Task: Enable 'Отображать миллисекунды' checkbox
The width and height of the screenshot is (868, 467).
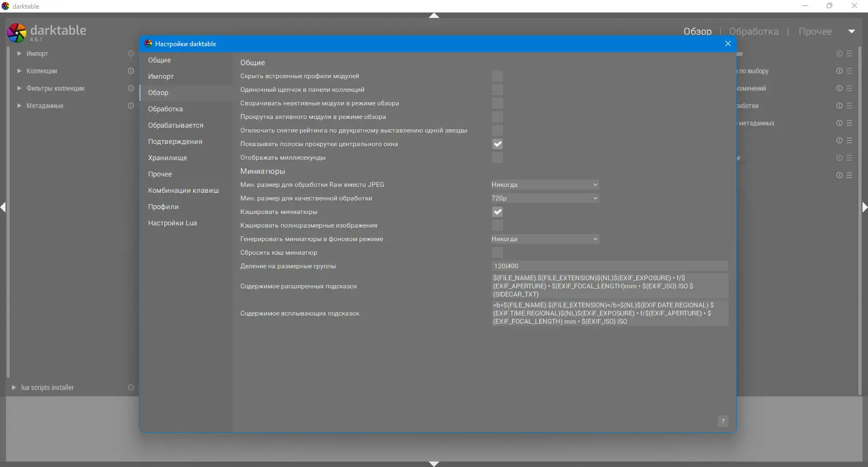Action: 497,157
